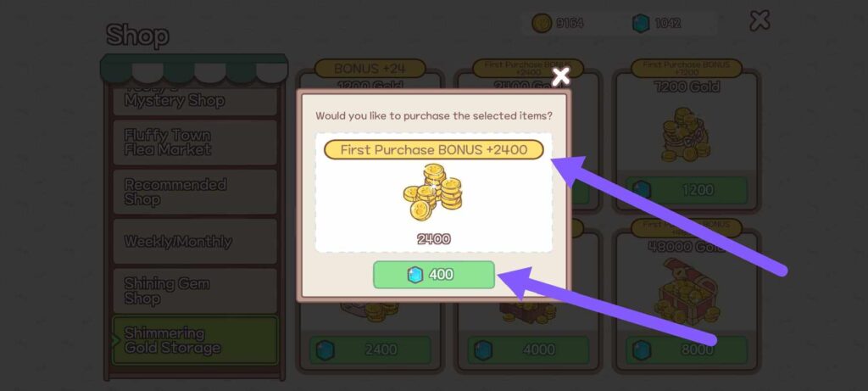Buy 48000 Gold for 8000 gems

(687, 350)
